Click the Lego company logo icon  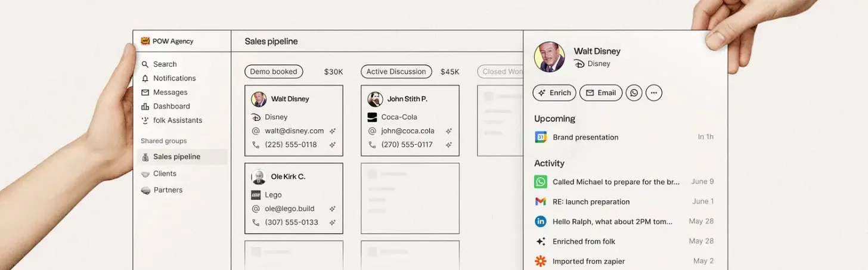[x=256, y=195]
